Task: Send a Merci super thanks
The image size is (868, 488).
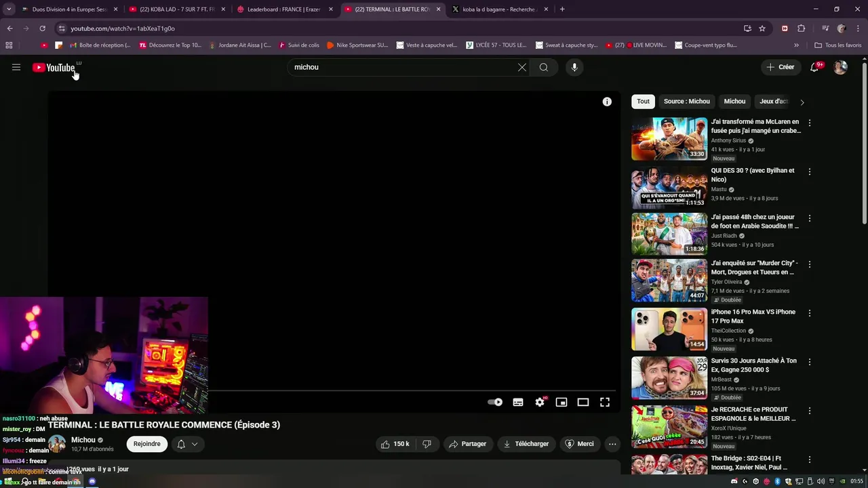Action: pyautogui.click(x=580, y=444)
